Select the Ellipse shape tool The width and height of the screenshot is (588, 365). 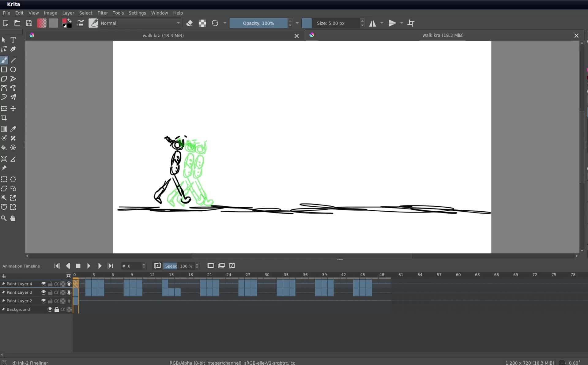point(13,70)
